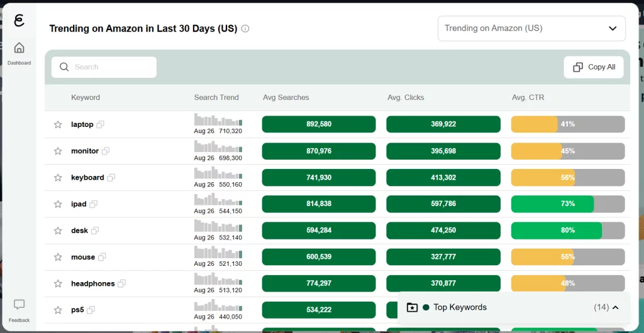Star the desk keyword
Screen dimensions: 644x333
tap(58, 231)
